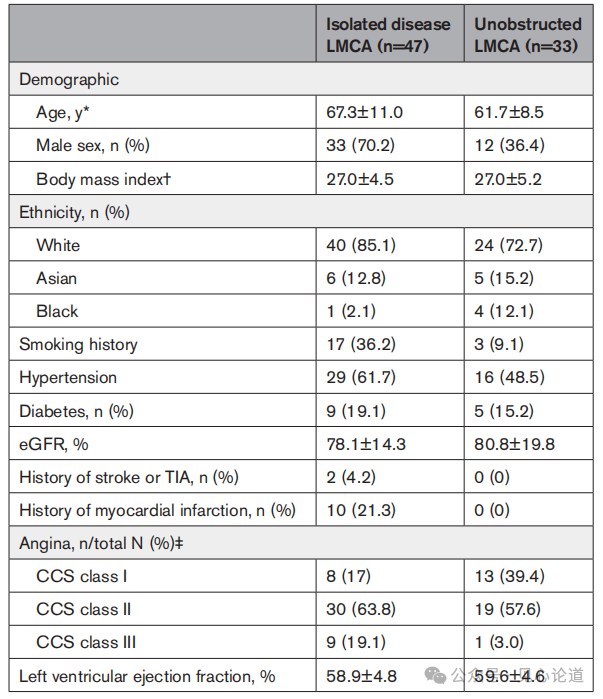603x699 pixels.
Task: Click the "Asian" ethnicity row label
Action: 57,278
